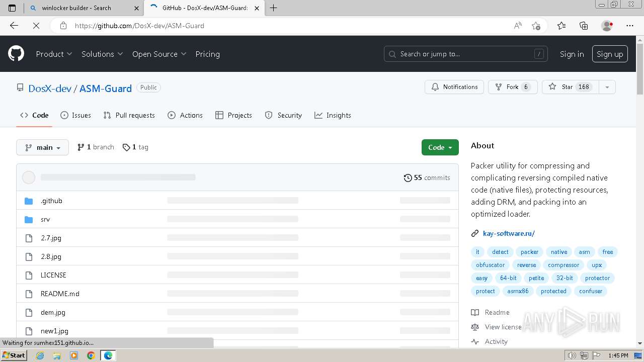
Task: Click the commits history clock icon
Action: click(x=408, y=177)
